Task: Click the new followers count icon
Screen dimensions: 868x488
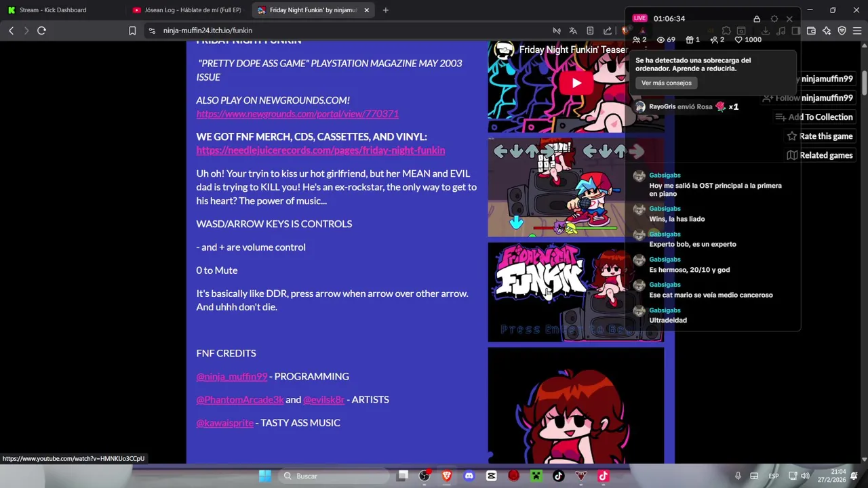Action: (x=713, y=40)
